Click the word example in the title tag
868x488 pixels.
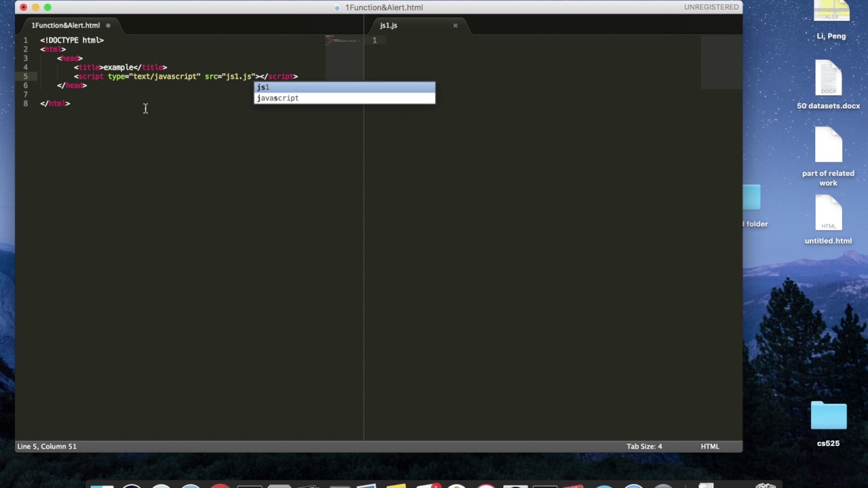pyautogui.click(x=118, y=67)
